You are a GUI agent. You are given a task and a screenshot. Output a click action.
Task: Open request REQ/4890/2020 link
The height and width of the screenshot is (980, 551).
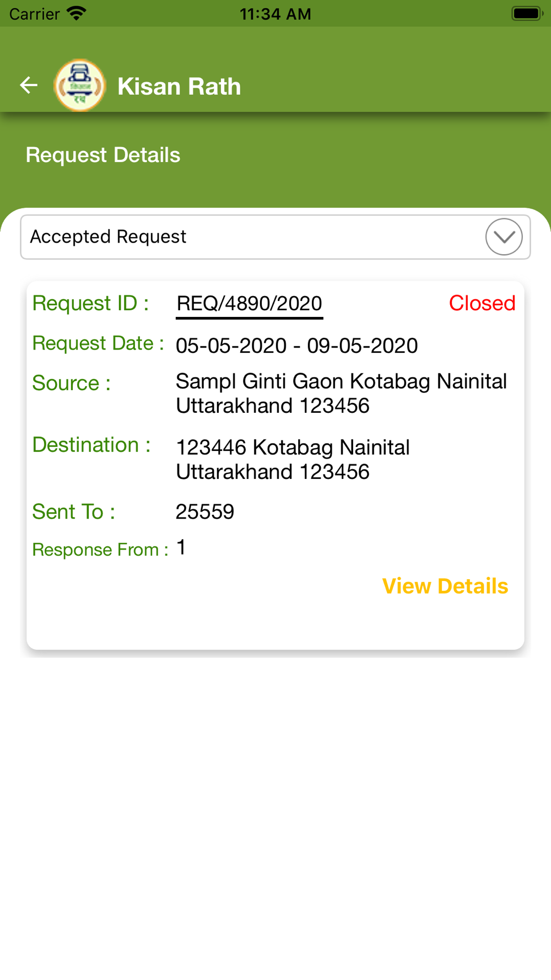click(x=249, y=304)
